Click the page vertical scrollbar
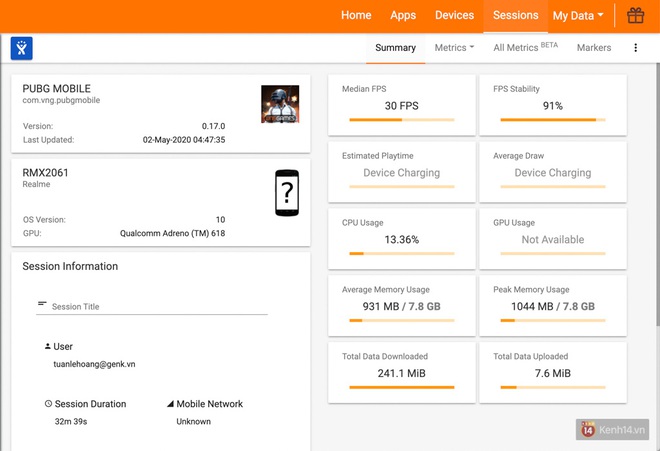Screen dimensions: 660x451 tap(658, 194)
